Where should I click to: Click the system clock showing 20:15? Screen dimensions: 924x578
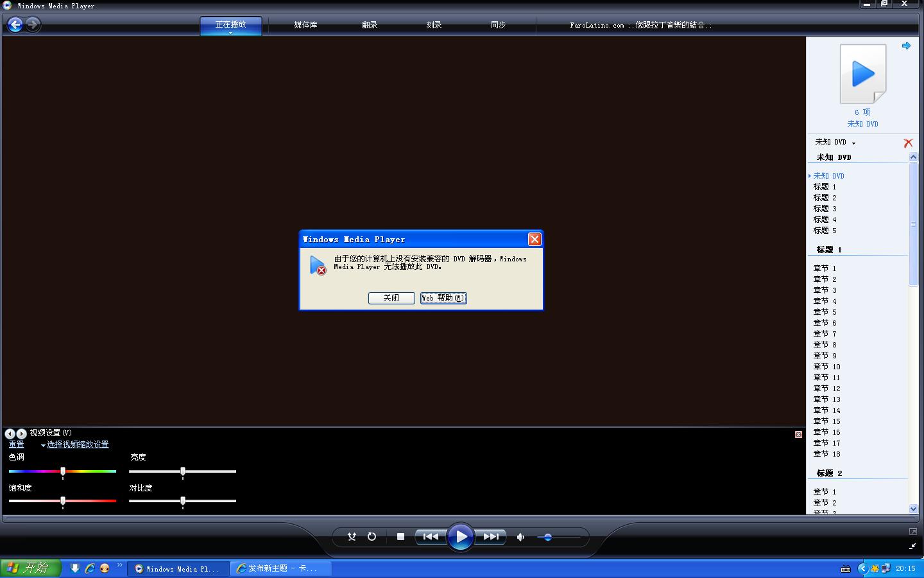pos(905,569)
